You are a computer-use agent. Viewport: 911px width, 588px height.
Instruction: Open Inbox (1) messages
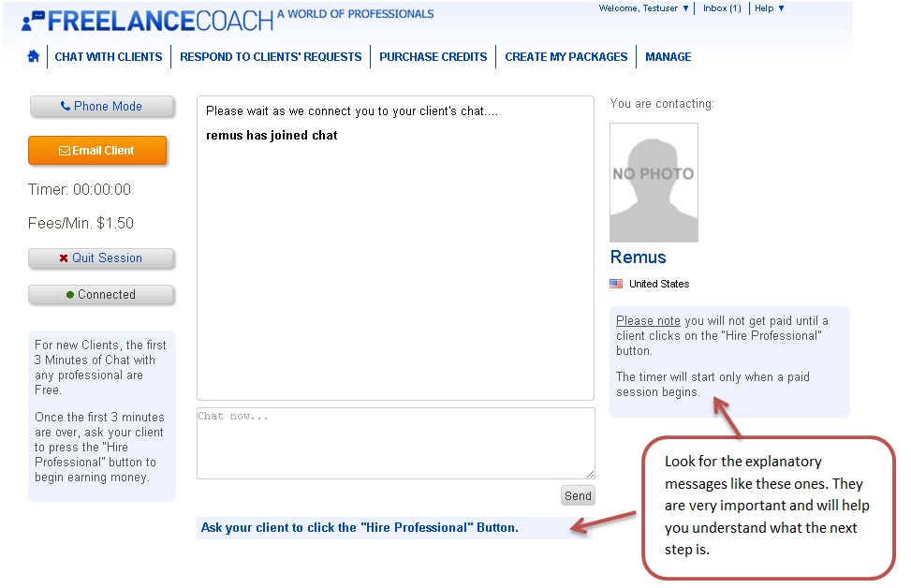[722, 8]
